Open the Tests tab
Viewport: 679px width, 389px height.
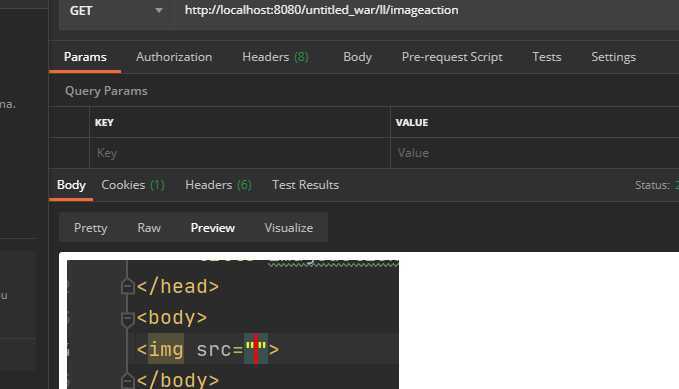coord(546,57)
